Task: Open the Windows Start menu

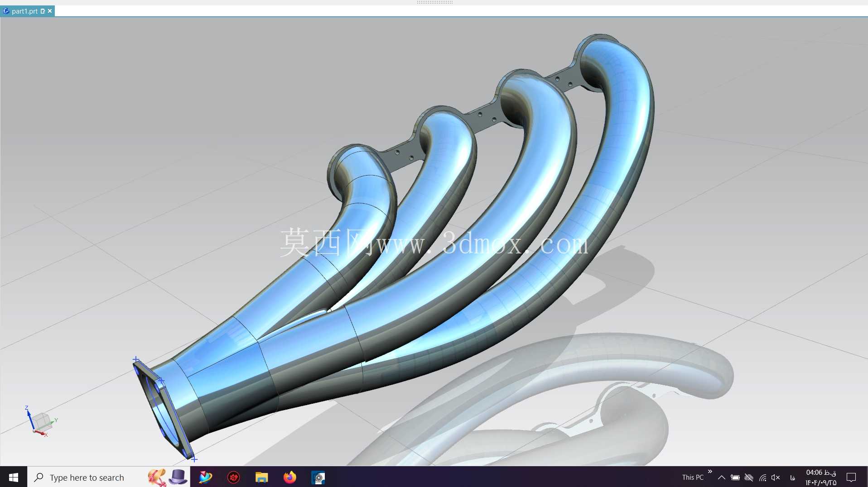Action: click(x=14, y=477)
